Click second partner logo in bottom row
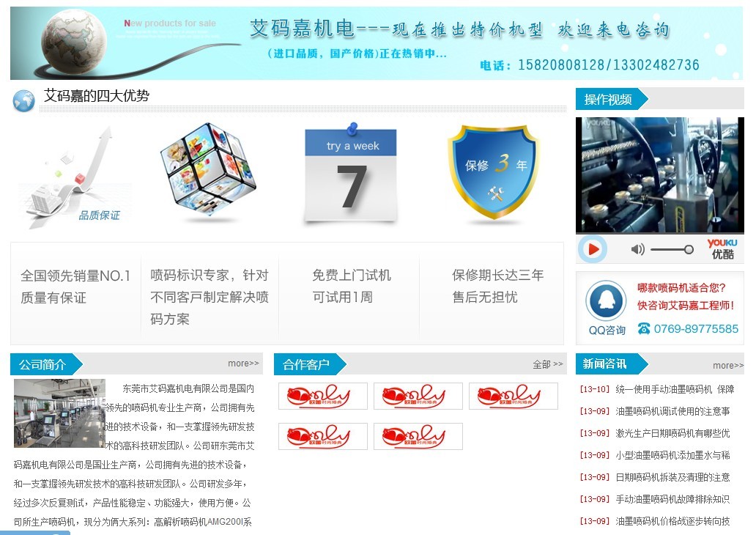 click(x=418, y=437)
